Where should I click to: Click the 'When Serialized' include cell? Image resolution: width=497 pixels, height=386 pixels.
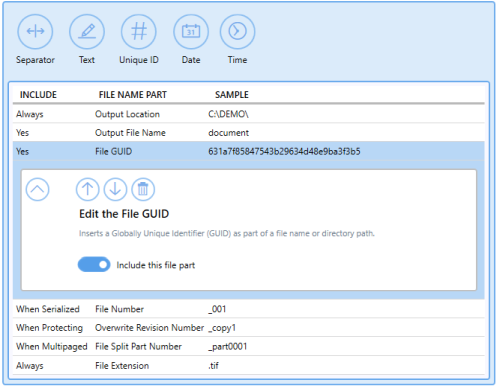click(48, 309)
